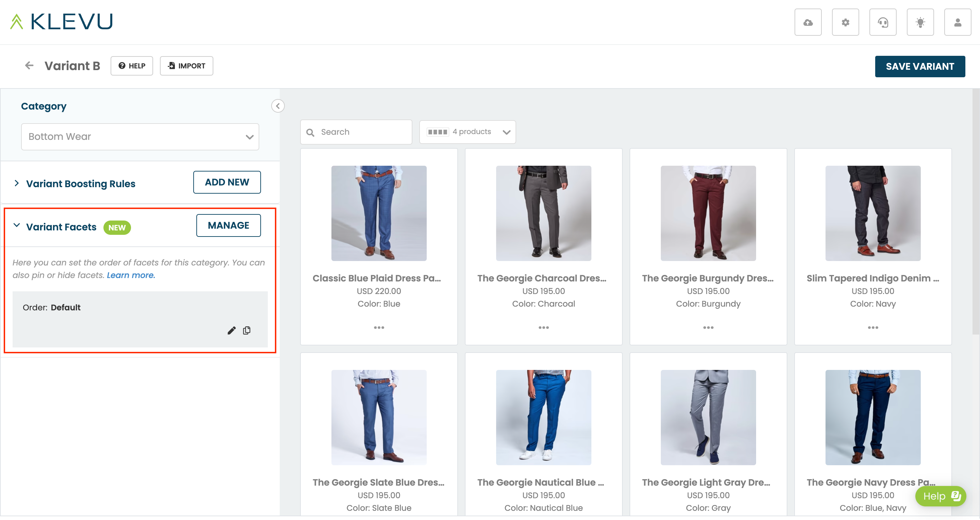Click the IMPORT button
The width and height of the screenshot is (980, 520).
coord(186,66)
